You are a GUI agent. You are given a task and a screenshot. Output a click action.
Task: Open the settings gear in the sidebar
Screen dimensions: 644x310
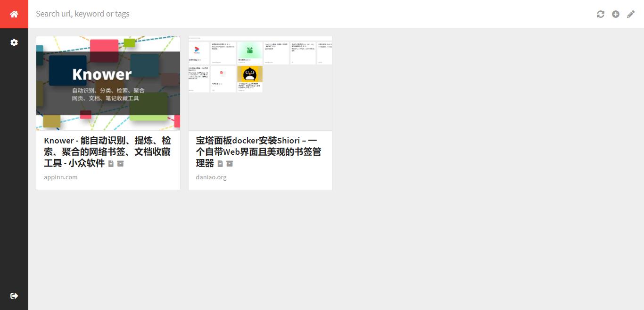point(14,42)
